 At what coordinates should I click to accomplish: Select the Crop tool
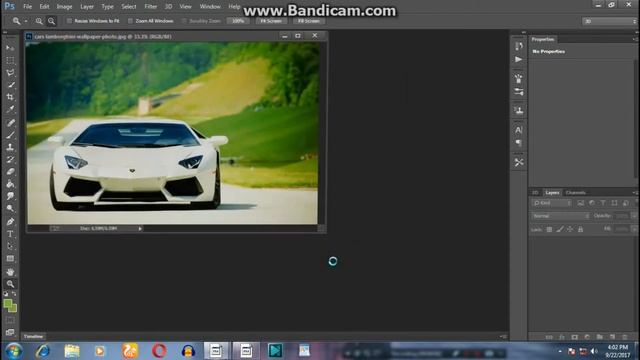pyautogui.click(x=10, y=97)
